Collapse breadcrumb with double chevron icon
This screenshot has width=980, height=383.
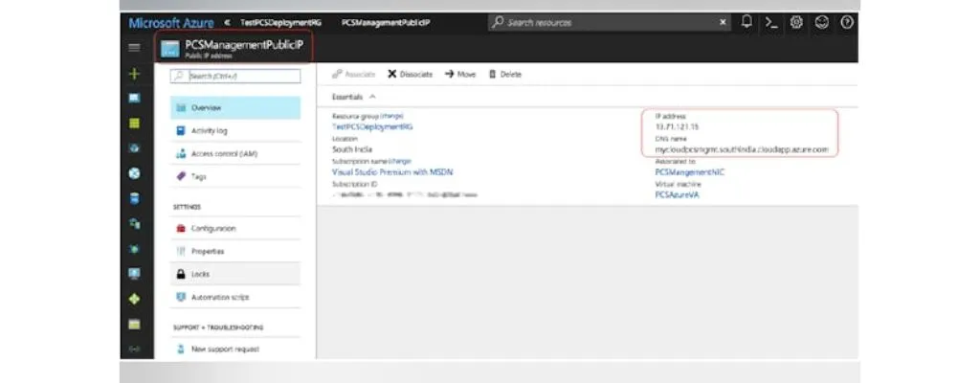(x=228, y=23)
